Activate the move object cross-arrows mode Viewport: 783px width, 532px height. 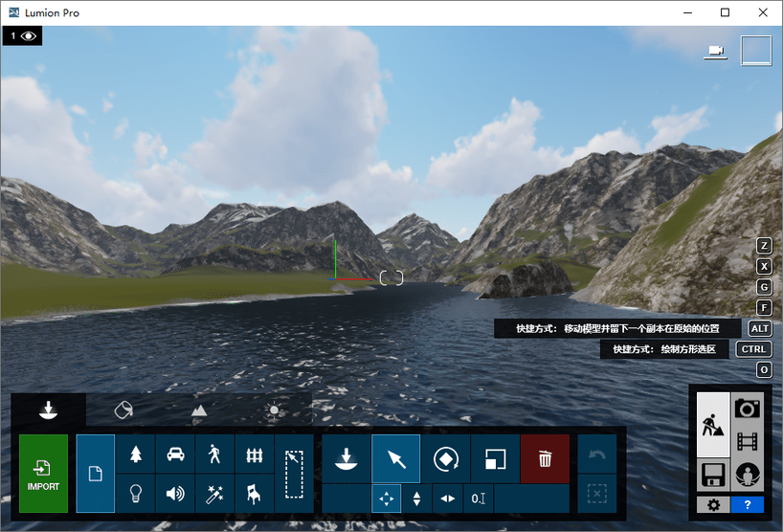386,499
